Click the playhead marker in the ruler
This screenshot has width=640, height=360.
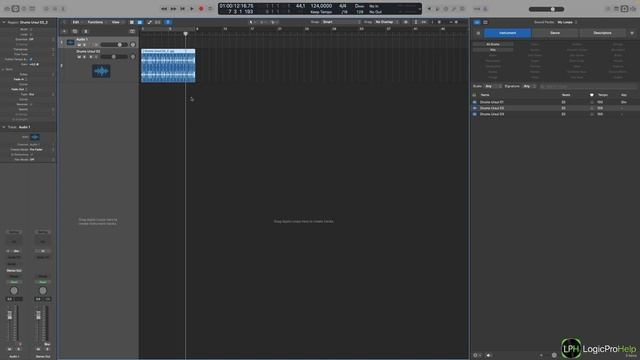[x=186, y=33]
